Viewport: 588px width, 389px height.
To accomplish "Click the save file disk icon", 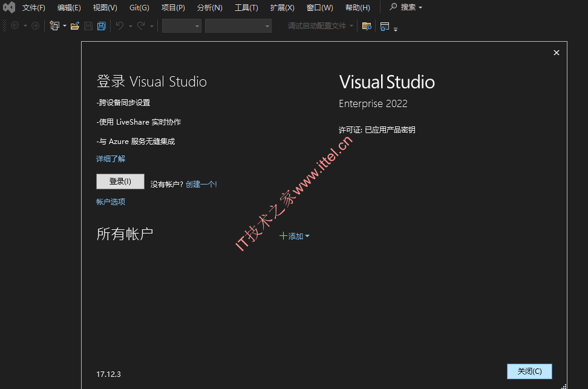I will pyautogui.click(x=88, y=25).
